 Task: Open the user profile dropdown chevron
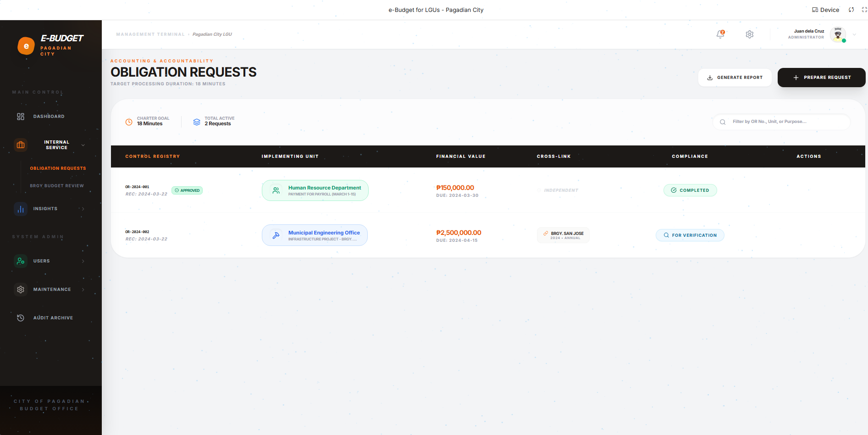click(854, 34)
